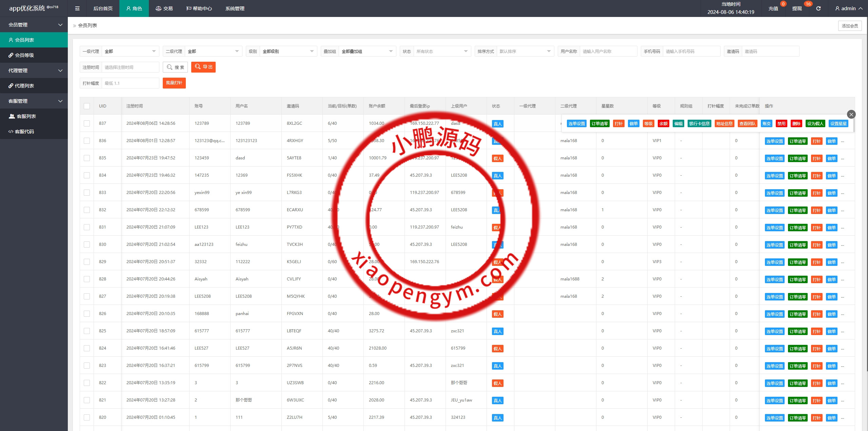Focus the 用户名称 input field
868x431 pixels.
point(608,52)
